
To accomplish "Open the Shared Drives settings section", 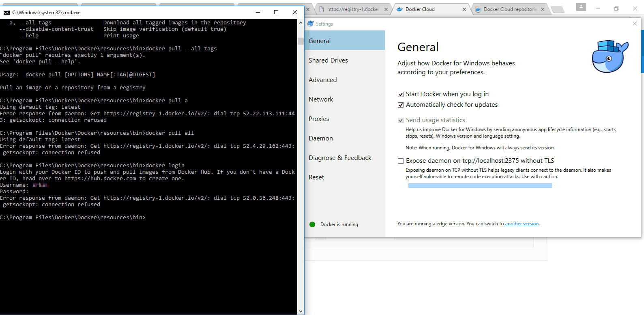I will 328,60.
